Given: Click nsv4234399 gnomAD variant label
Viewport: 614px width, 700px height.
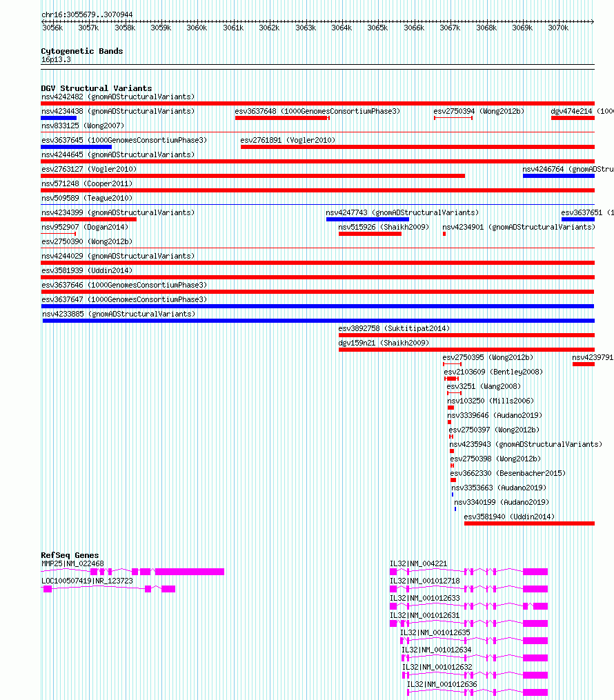Looking at the screenshot, I should [118, 212].
